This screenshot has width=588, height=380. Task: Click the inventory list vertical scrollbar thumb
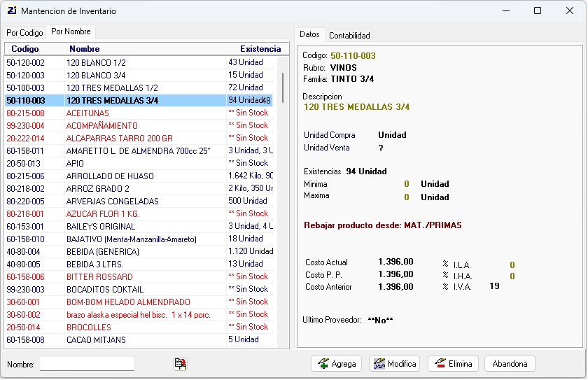point(283,87)
